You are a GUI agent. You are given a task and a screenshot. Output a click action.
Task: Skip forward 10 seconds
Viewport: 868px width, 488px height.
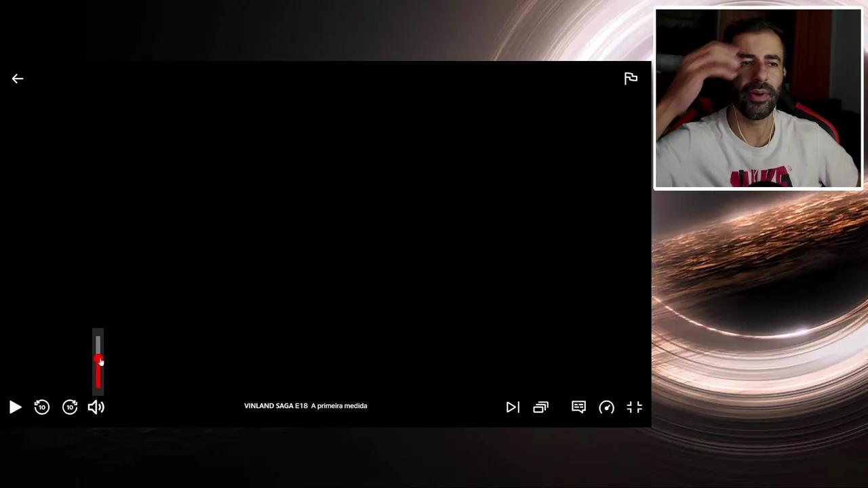tap(70, 407)
